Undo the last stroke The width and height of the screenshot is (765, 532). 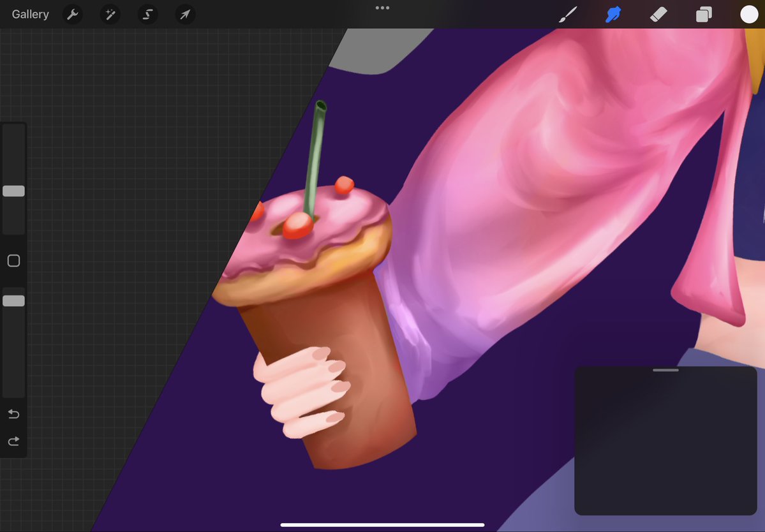coord(13,414)
